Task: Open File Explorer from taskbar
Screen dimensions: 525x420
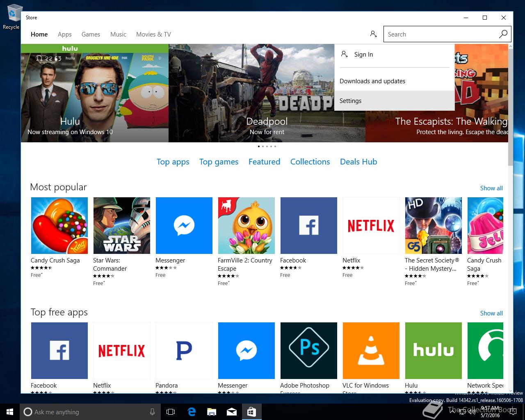Action: click(211, 412)
